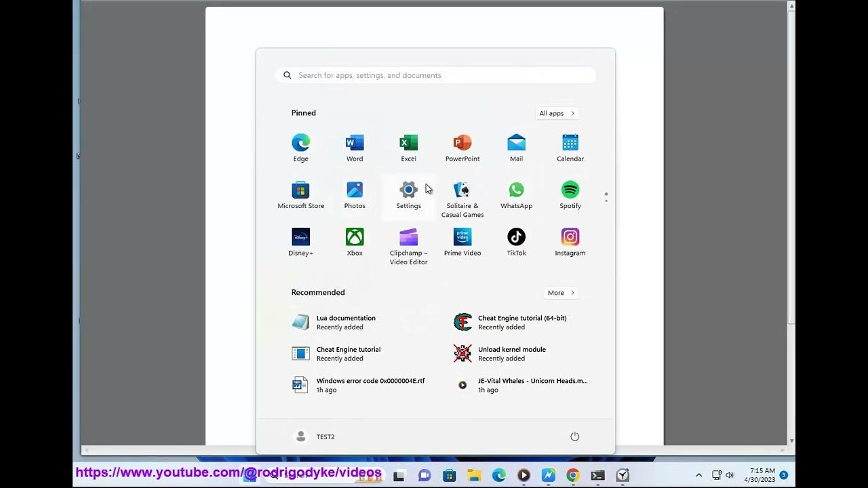Open Microsoft Store from pinned apps

[300, 195]
